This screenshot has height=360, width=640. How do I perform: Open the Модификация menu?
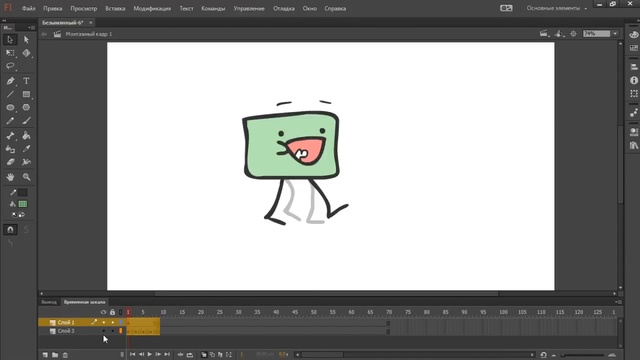[x=152, y=8]
